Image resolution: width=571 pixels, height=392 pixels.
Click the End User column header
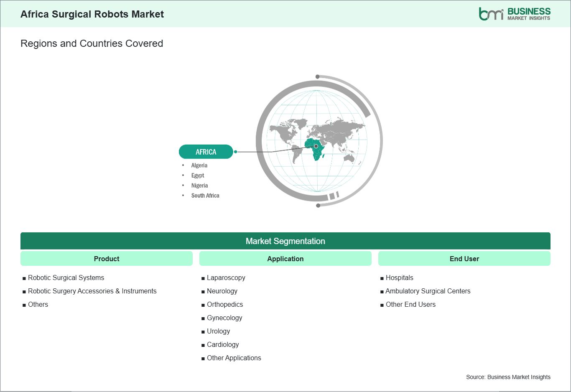(x=464, y=259)
